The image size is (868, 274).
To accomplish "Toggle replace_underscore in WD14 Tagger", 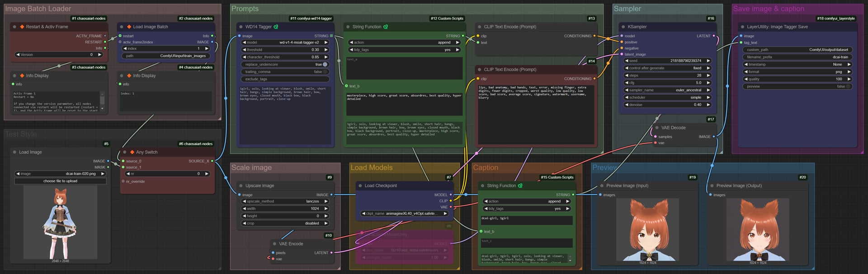I will (285, 65).
